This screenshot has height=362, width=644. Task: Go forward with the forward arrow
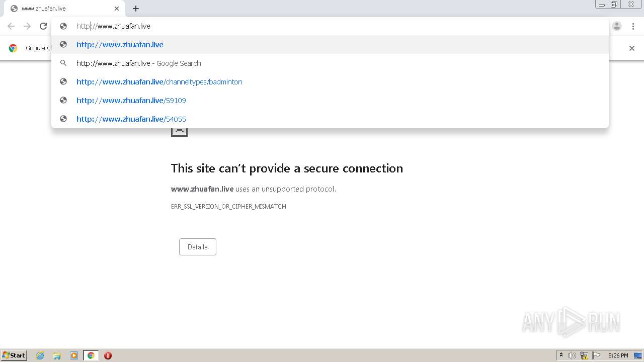click(27, 26)
